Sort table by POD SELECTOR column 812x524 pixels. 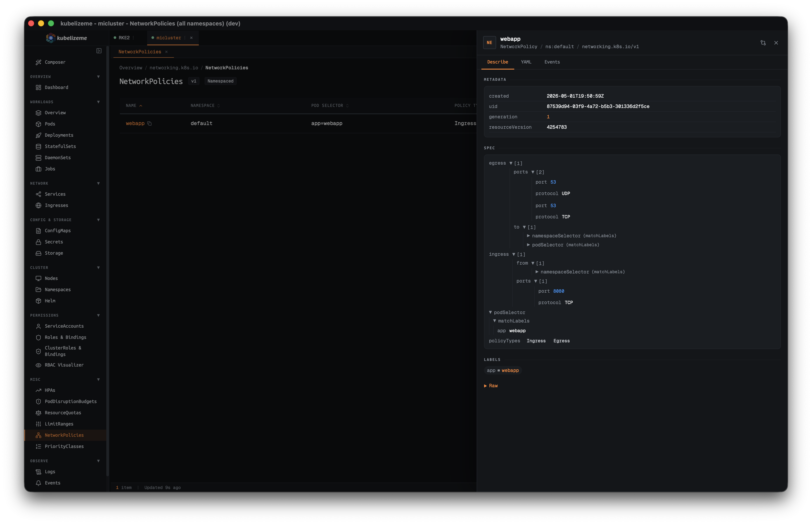(330, 105)
